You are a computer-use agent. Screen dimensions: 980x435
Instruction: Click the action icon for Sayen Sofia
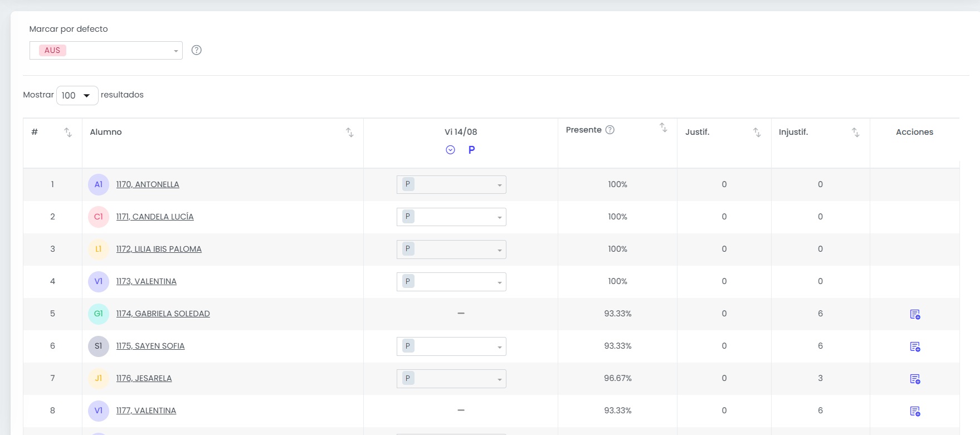(x=915, y=347)
